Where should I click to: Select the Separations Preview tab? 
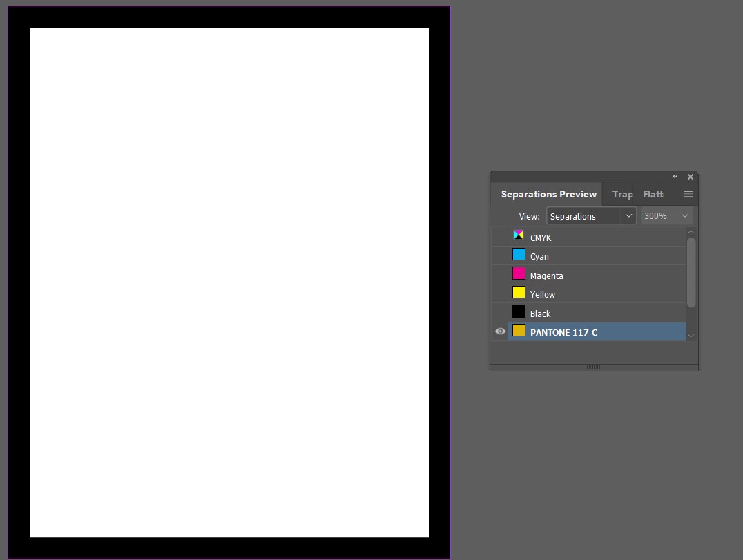point(548,195)
